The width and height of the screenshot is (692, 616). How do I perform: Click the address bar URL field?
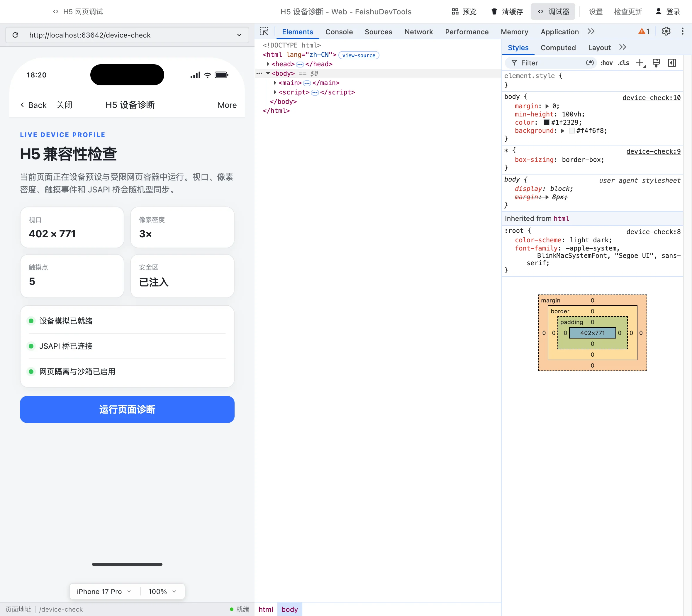point(127,35)
